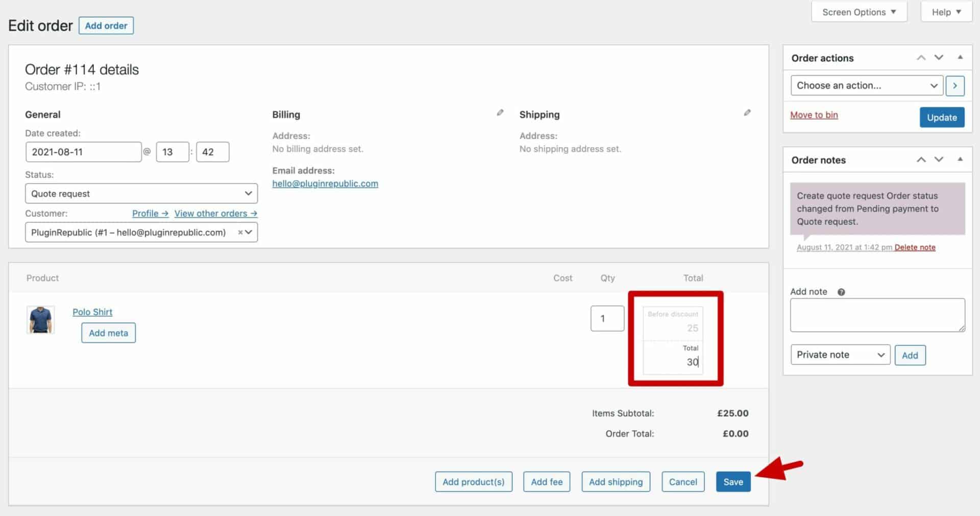Click the Move to bin link
Screen dimensions: 980x516
814,115
